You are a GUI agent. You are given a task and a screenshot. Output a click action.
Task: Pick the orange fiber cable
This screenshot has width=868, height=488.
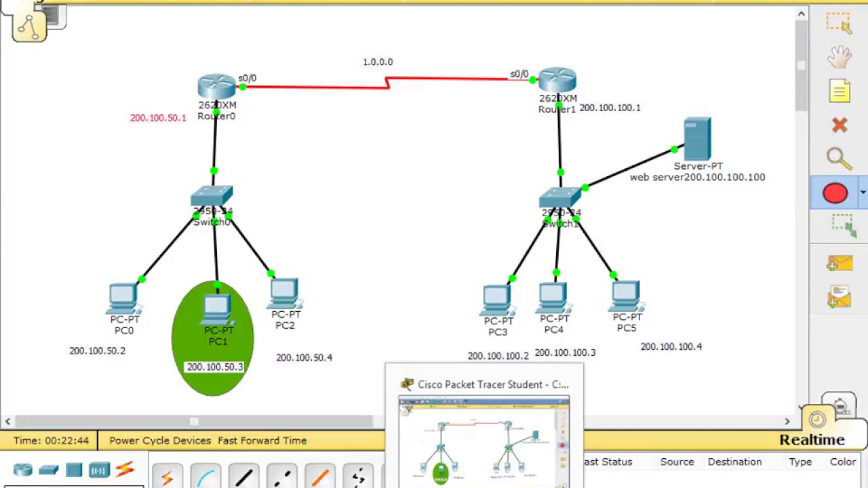(x=319, y=476)
